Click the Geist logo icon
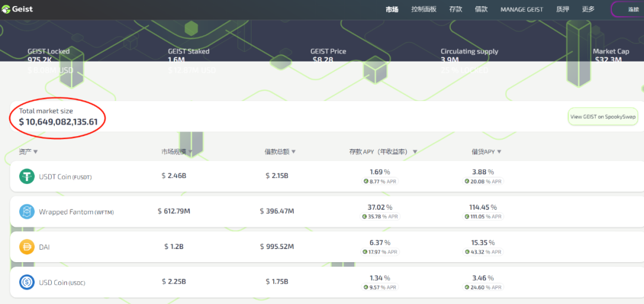This screenshot has height=304, width=644. [x=7, y=8]
